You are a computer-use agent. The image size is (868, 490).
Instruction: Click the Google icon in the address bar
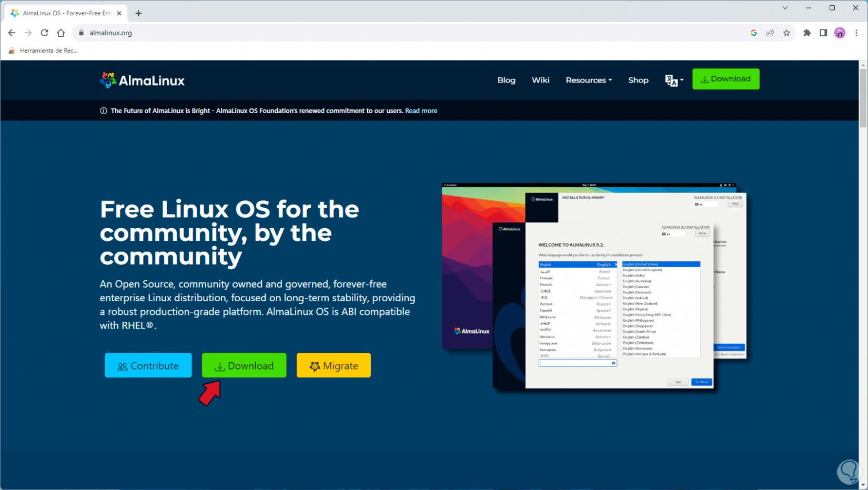[x=754, y=33]
